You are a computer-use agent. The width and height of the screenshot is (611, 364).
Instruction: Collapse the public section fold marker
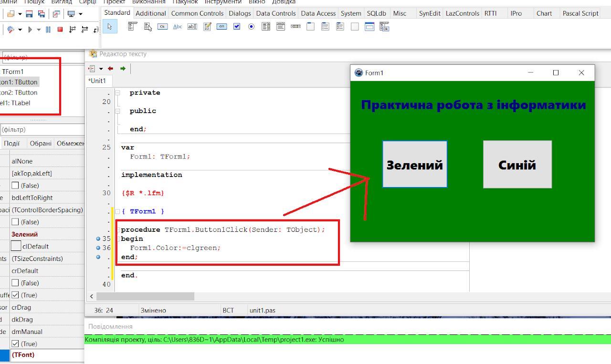117,111
